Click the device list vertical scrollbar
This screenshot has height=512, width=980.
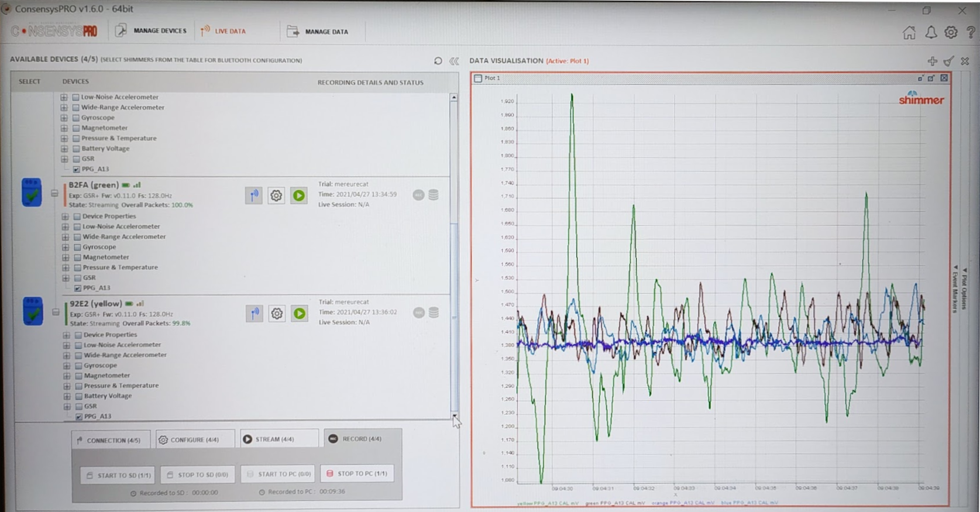pyautogui.click(x=454, y=263)
